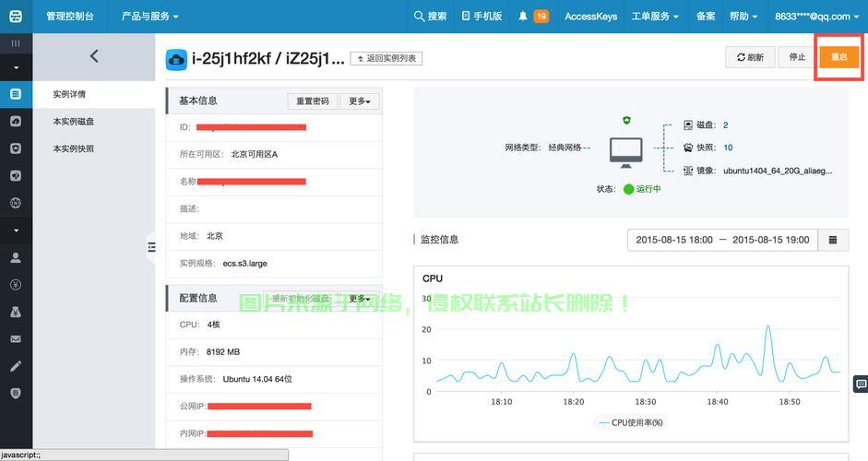
Task: Go to 管理控制台 in the top bar
Action: pyautogui.click(x=70, y=16)
